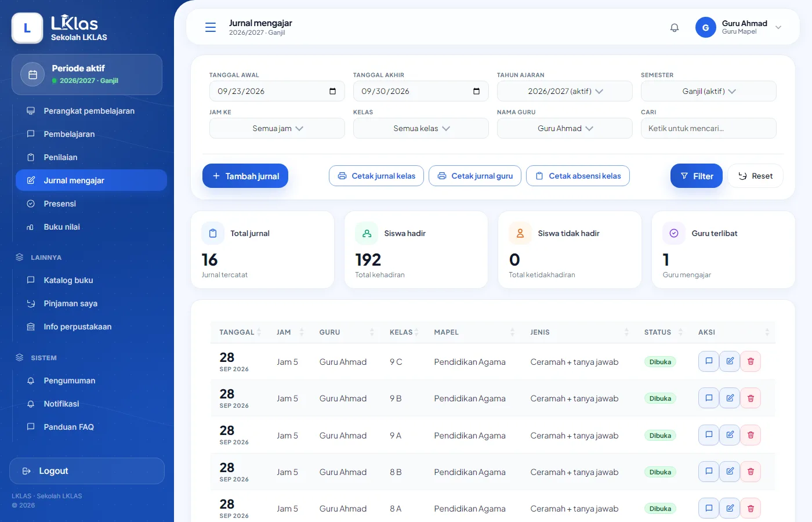Delete the 9 C journal entry
Image resolution: width=812 pixels, height=522 pixels.
(751, 361)
